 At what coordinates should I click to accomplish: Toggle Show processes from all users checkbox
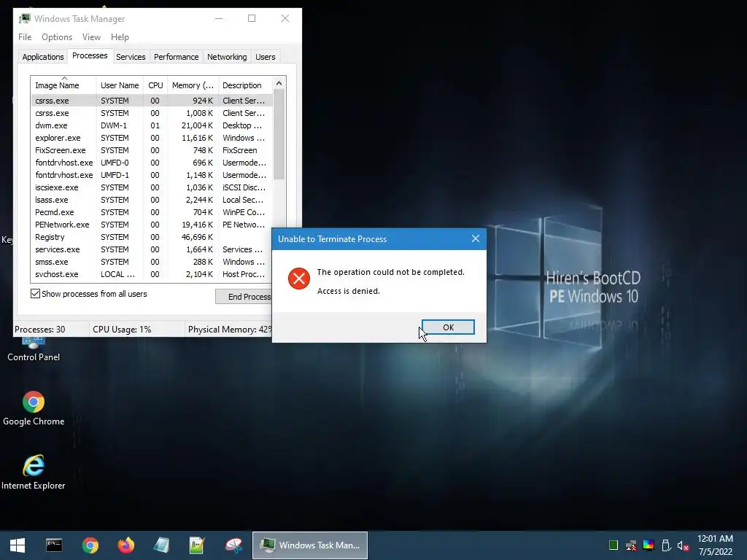click(x=35, y=294)
